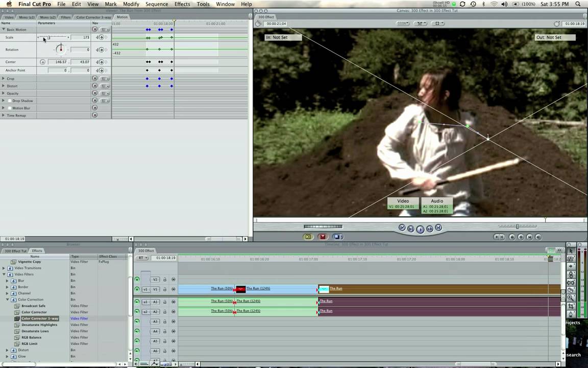Collapse the Color Correction bin
The image size is (588, 368).
7,300
